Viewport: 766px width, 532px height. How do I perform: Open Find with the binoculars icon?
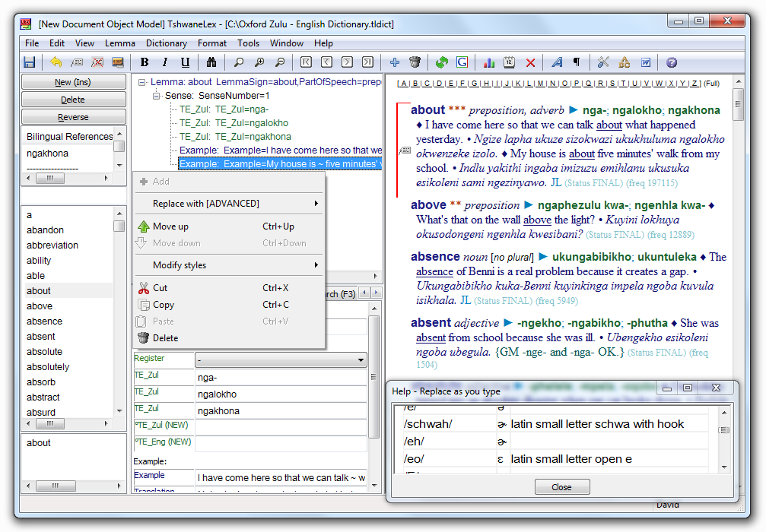tap(211, 62)
